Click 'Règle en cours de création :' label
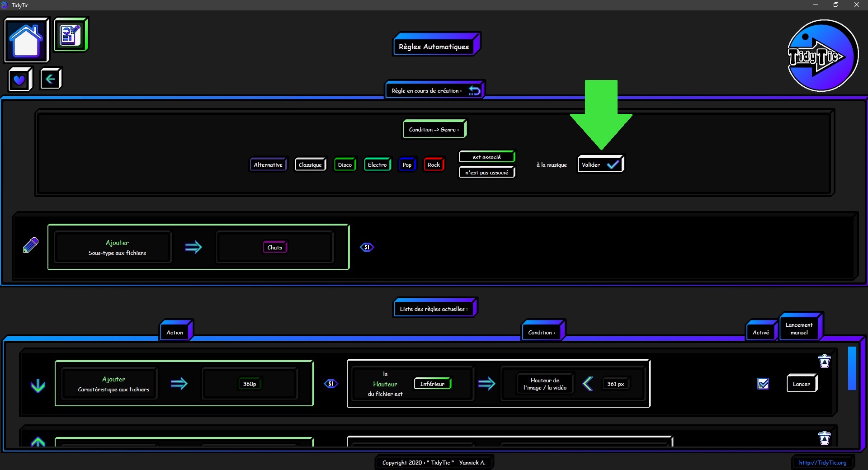The image size is (868, 470). [426, 90]
